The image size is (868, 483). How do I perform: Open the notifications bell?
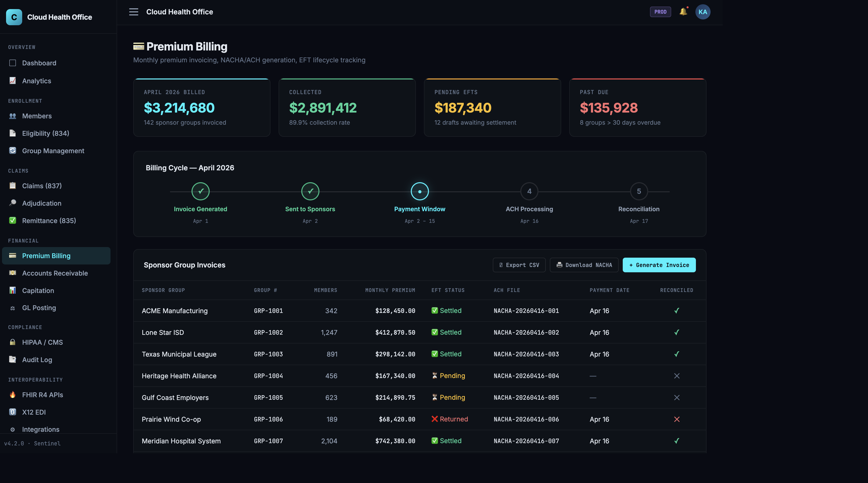point(683,11)
